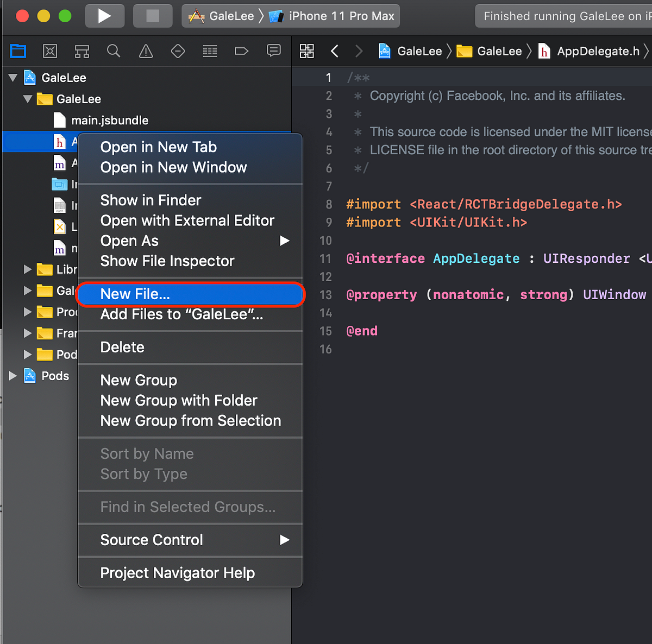Open the Debug navigator
This screenshot has width=652, height=644.
point(209,51)
